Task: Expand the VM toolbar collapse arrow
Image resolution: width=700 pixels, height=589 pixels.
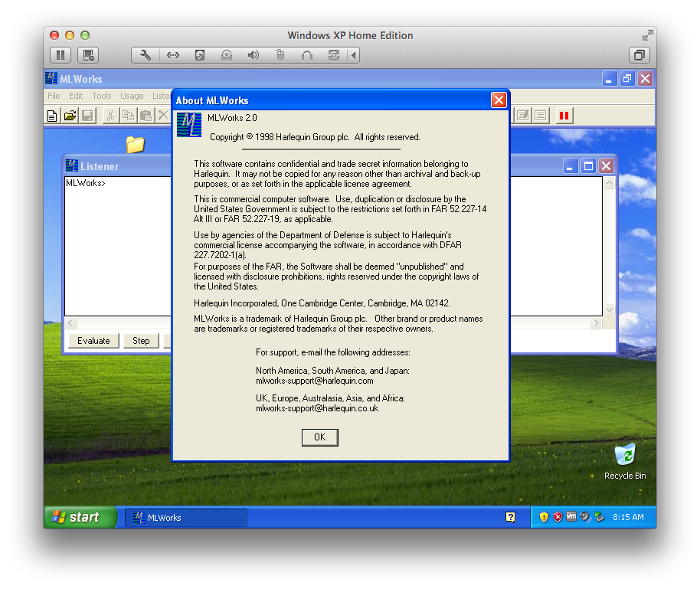Action: tap(353, 55)
